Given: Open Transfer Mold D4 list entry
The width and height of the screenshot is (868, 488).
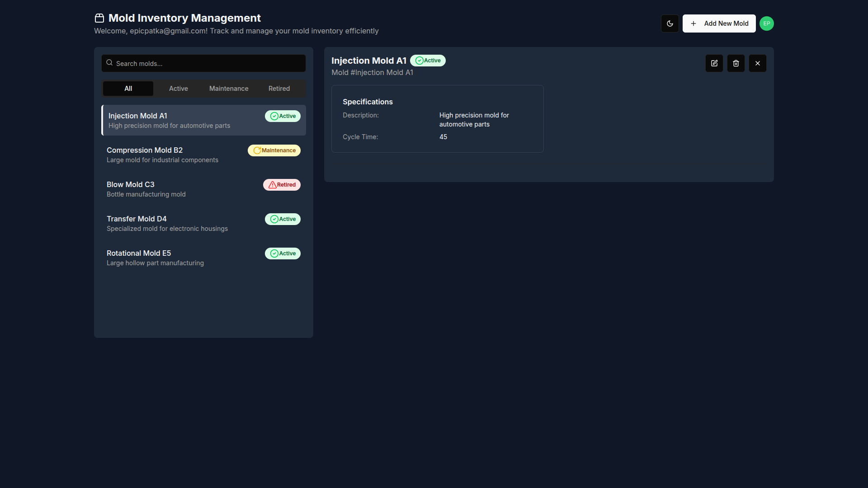Looking at the screenshot, I should point(203,223).
